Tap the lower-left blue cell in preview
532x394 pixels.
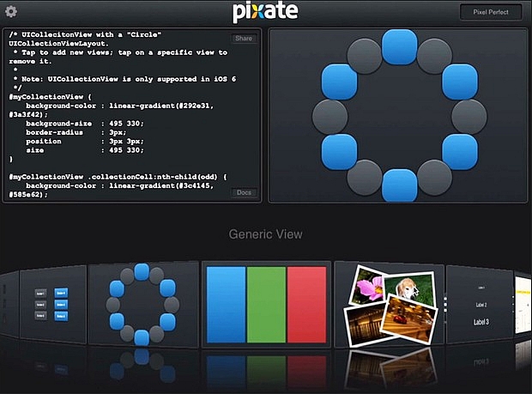(339, 152)
